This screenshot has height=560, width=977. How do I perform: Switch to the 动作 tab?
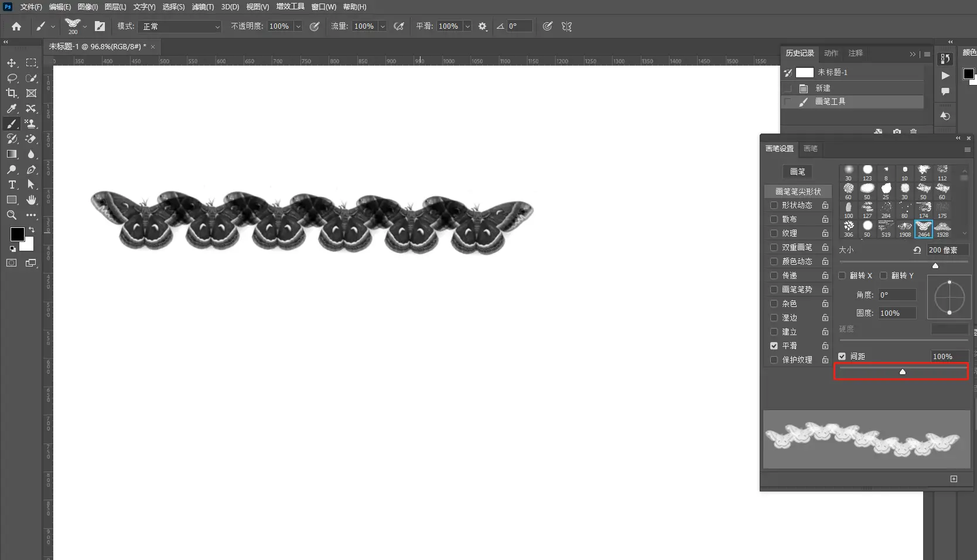point(831,53)
